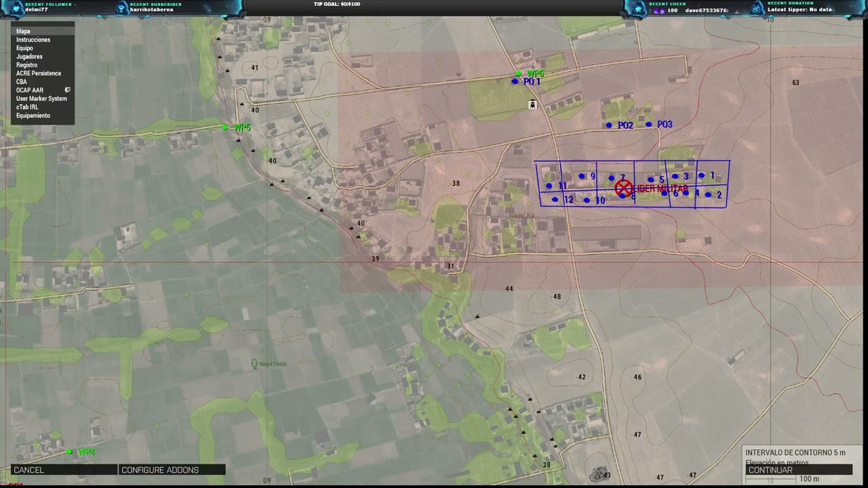This screenshot has width=868, height=488.
Task: Open User Marker System entry
Action: 43,99
